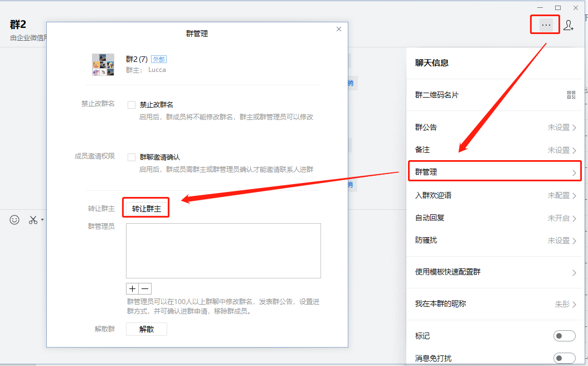
Task: Enable the 禁止改群名 checkbox
Action: pos(132,104)
